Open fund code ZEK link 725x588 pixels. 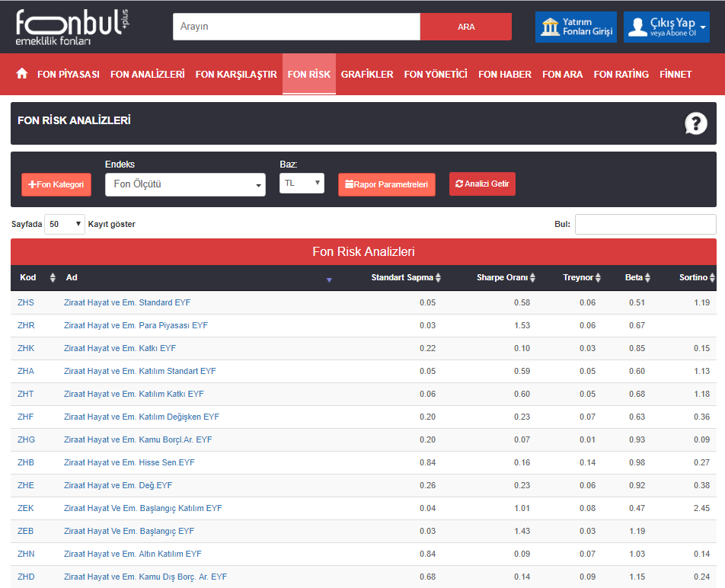(x=25, y=508)
